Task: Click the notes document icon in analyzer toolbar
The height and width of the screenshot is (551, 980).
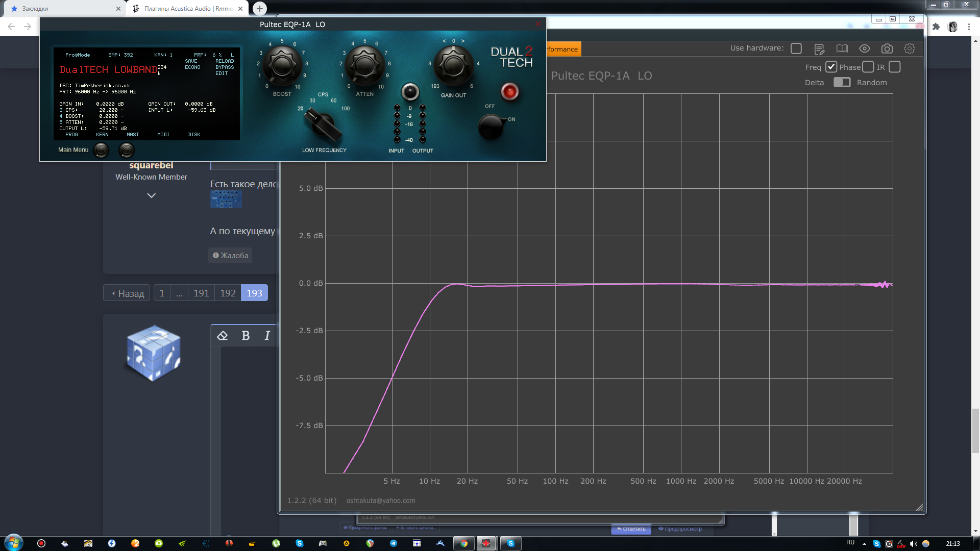Action: click(819, 49)
